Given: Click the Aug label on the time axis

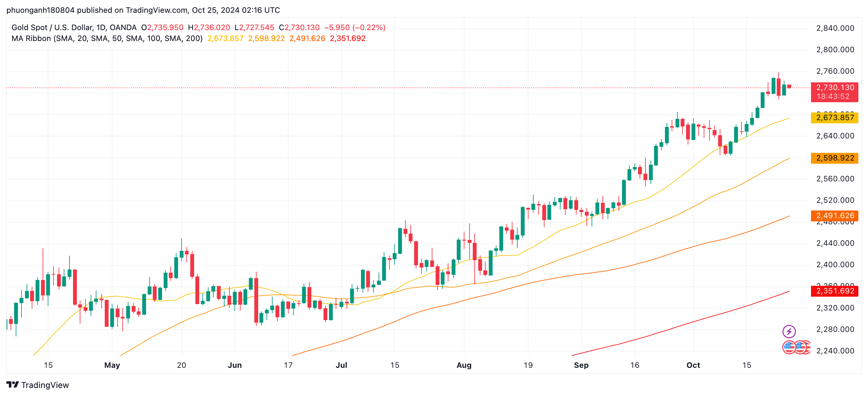Looking at the screenshot, I should pyautogui.click(x=464, y=365).
